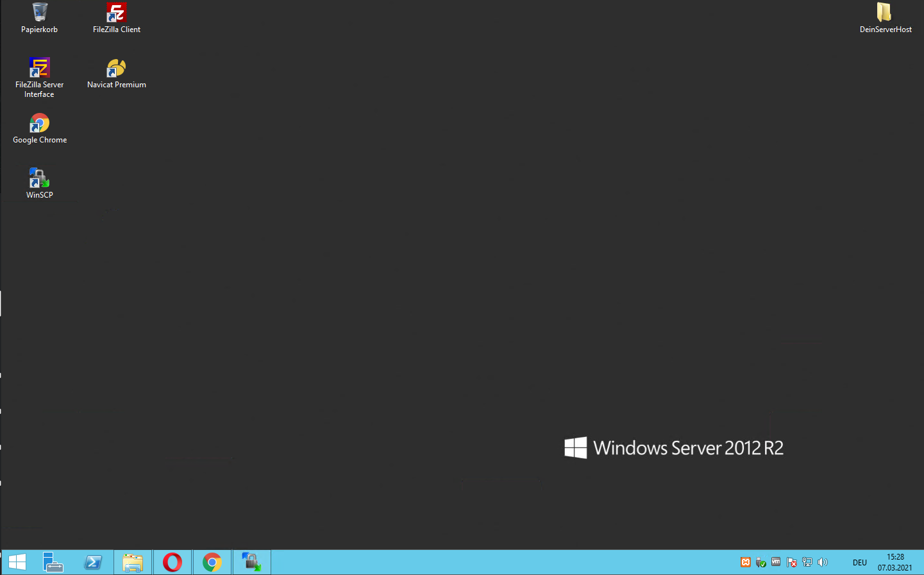Open Windows PowerShell from the taskbar
Screen dimensions: 924x575
click(x=93, y=562)
